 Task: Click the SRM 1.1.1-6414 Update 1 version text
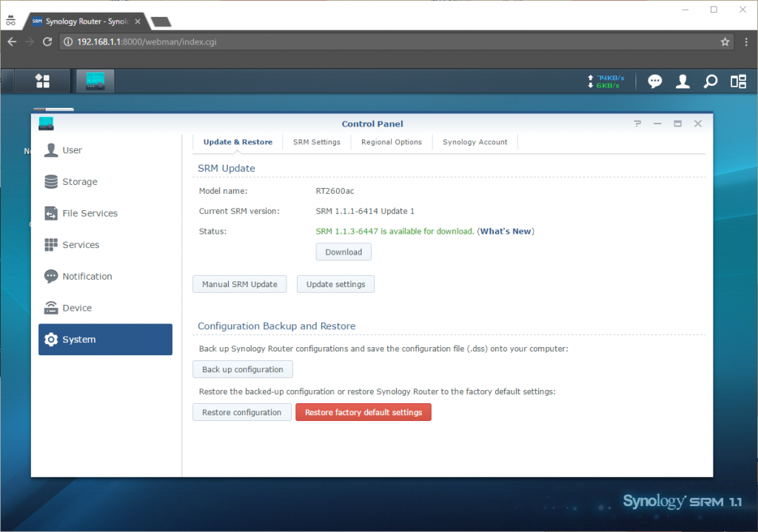(365, 211)
